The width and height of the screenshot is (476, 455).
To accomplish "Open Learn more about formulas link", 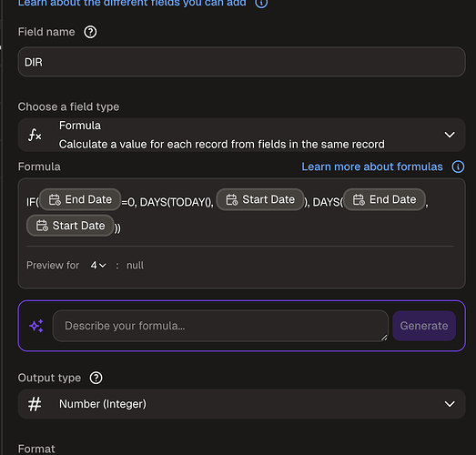I will click(x=372, y=167).
